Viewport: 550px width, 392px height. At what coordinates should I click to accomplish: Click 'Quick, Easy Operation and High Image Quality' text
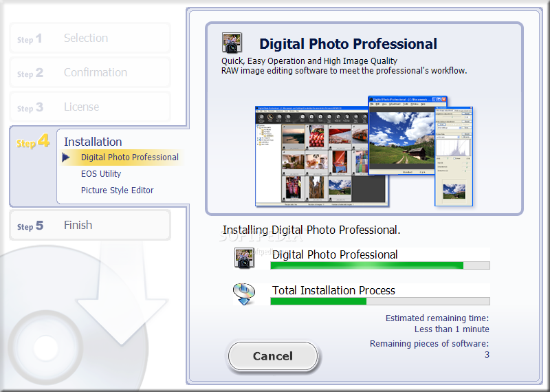[309, 61]
